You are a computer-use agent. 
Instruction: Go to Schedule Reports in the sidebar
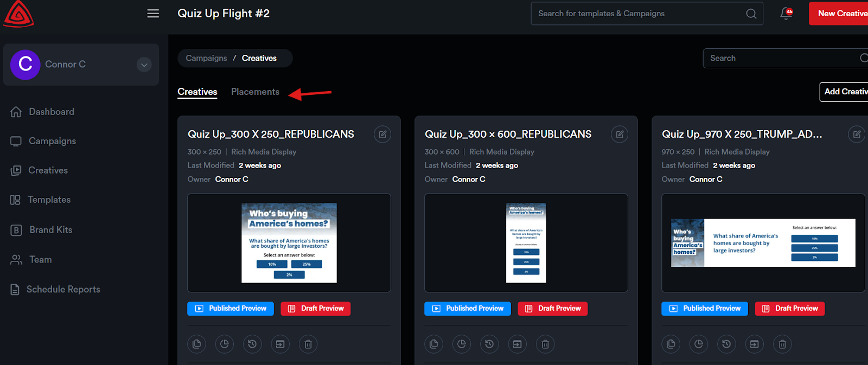click(63, 290)
